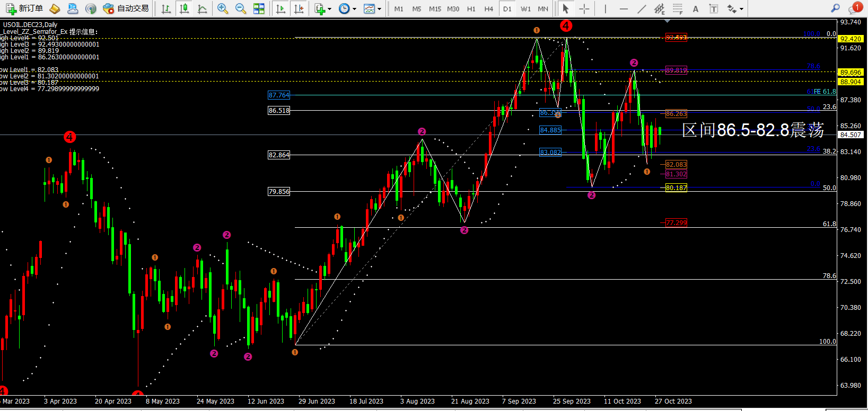Viewport: 868px width, 411px height.
Task: Open the search magnifier icon
Action: (835, 8)
